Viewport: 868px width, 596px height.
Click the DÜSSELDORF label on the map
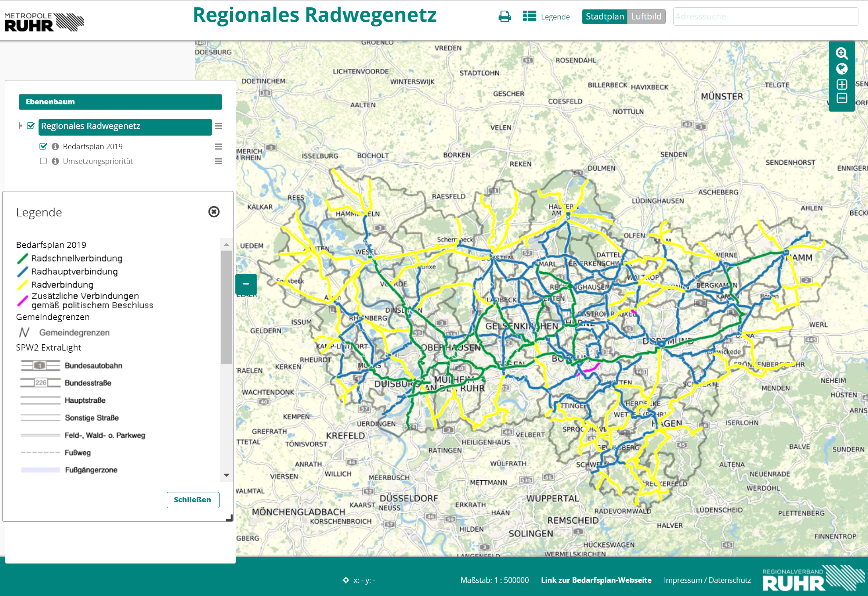click(x=409, y=498)
